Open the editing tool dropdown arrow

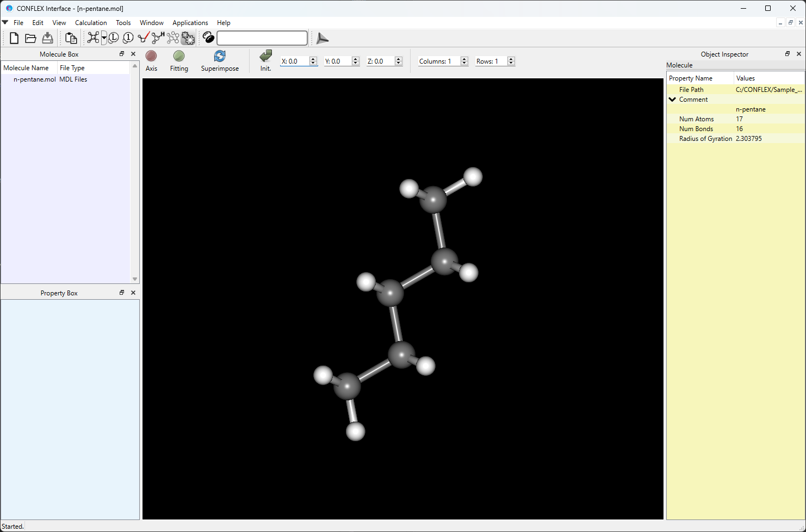click(x=103, y=38)
